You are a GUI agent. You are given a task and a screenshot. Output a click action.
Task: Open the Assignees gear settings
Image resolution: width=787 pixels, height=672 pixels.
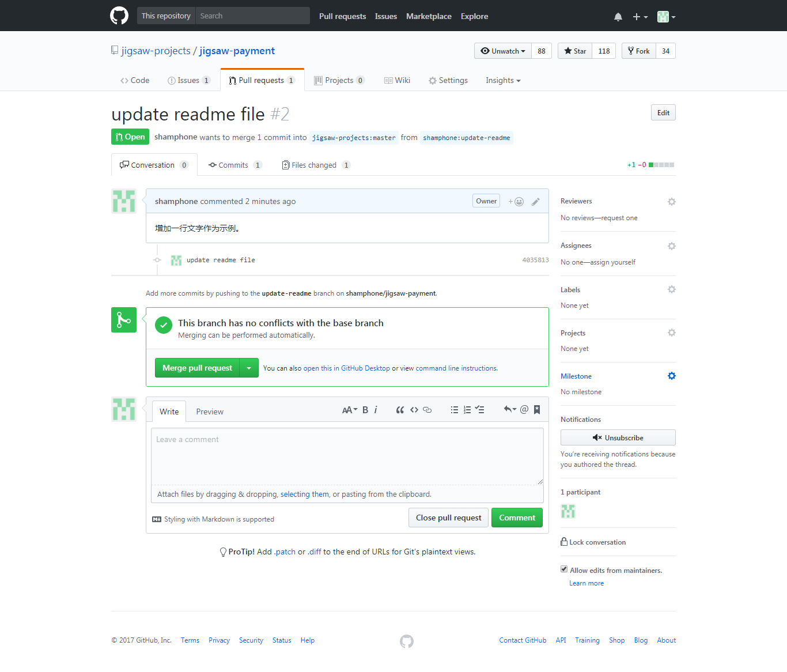671,246
